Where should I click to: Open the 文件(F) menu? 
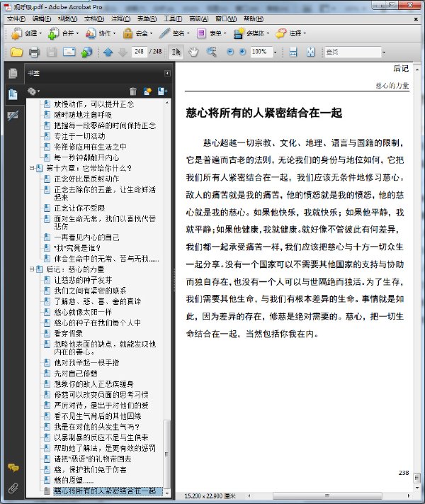click(16, 18)
